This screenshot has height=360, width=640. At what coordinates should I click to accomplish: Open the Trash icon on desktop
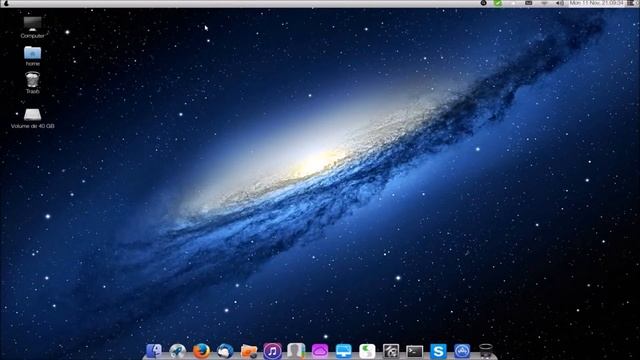click(33, 83)
